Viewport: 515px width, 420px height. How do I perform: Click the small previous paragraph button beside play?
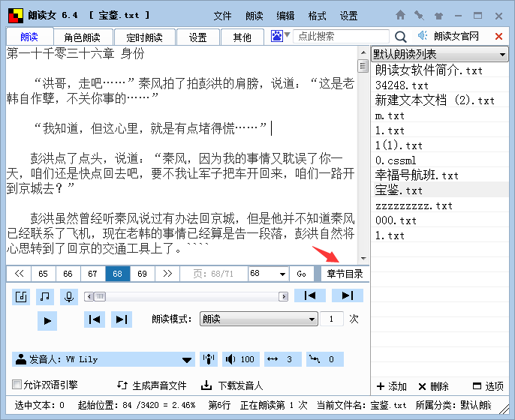[x=95, y=319]
